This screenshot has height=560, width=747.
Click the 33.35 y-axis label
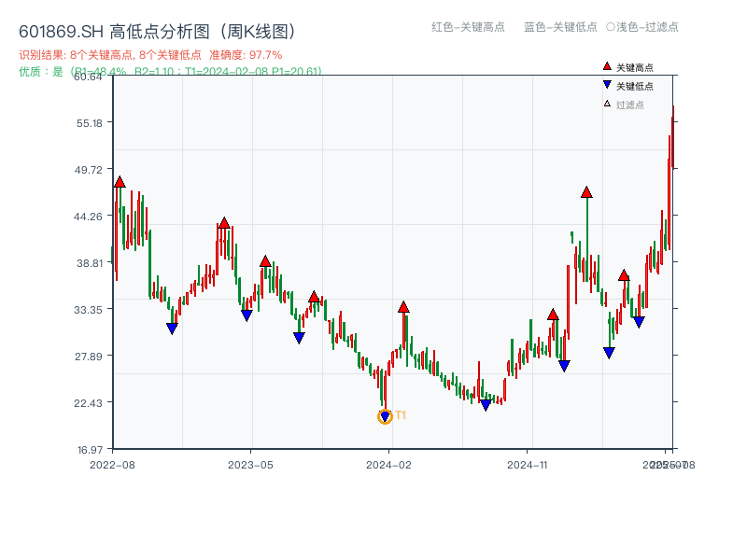pos(89,310)
